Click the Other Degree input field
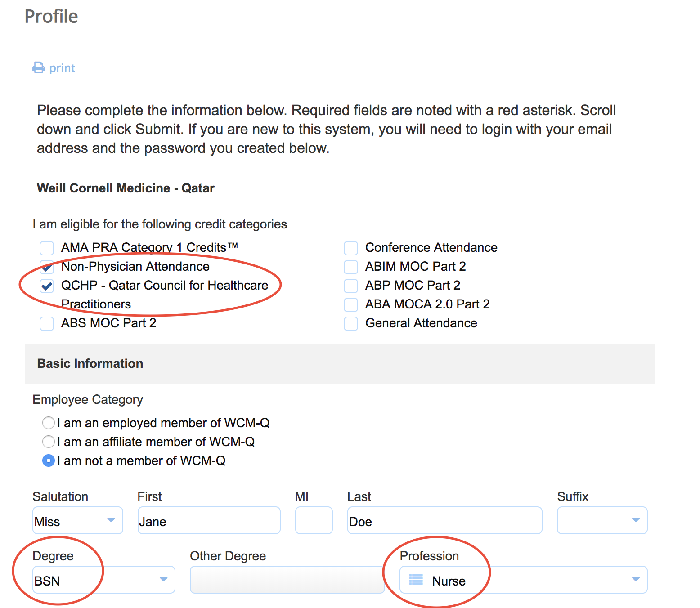This screenshot has width=700, height=608. click(x=287, y=580)
